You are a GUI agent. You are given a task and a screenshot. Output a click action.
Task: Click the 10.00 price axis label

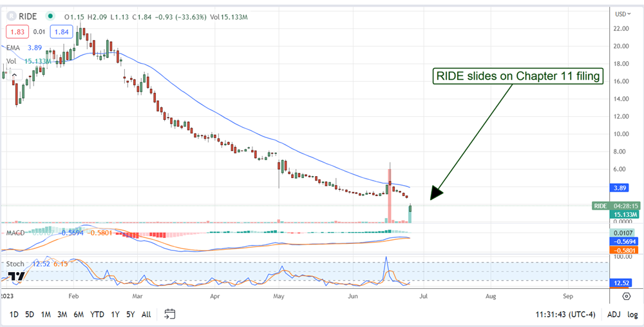[x=621, y=134]
